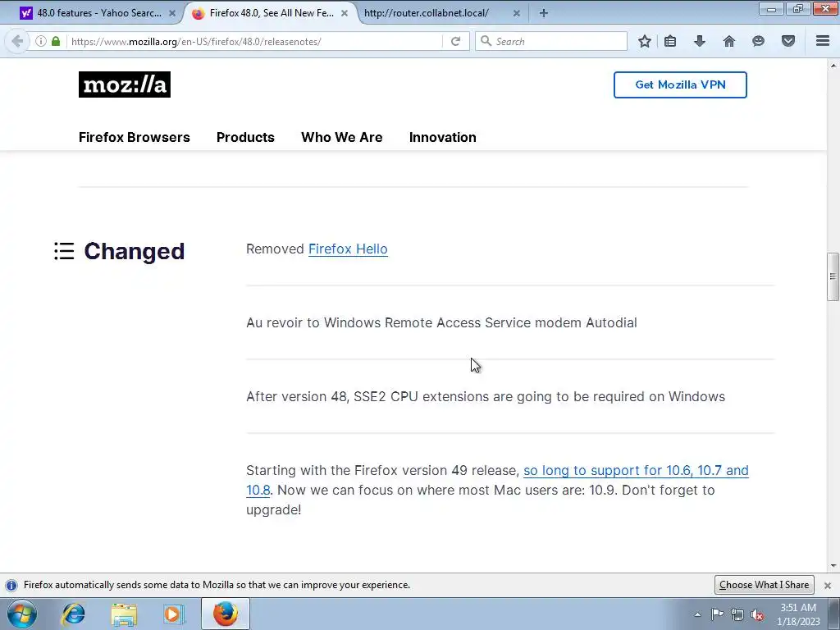Bookmark this page with the star icon

click(x=645, y=41)
